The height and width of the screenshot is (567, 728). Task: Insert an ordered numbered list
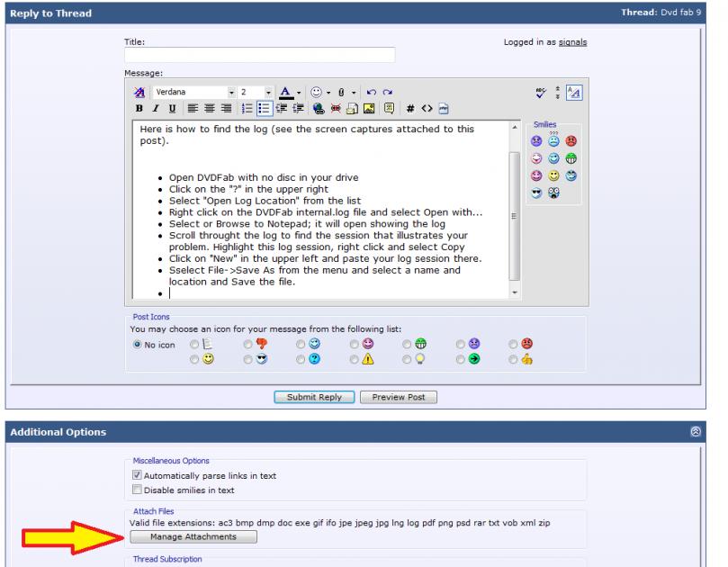coord(247,109)
